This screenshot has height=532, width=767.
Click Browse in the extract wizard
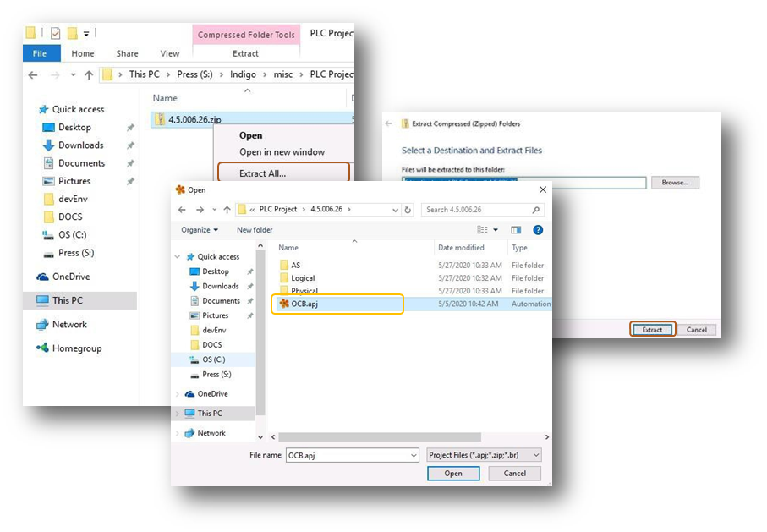click(675, 182)
